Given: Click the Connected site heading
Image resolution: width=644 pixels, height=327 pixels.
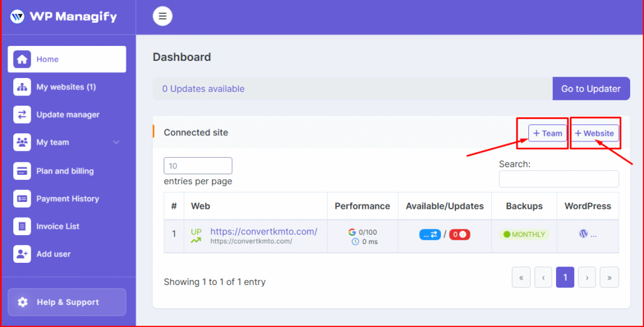Looking at the screenshot, I should 196,132.
